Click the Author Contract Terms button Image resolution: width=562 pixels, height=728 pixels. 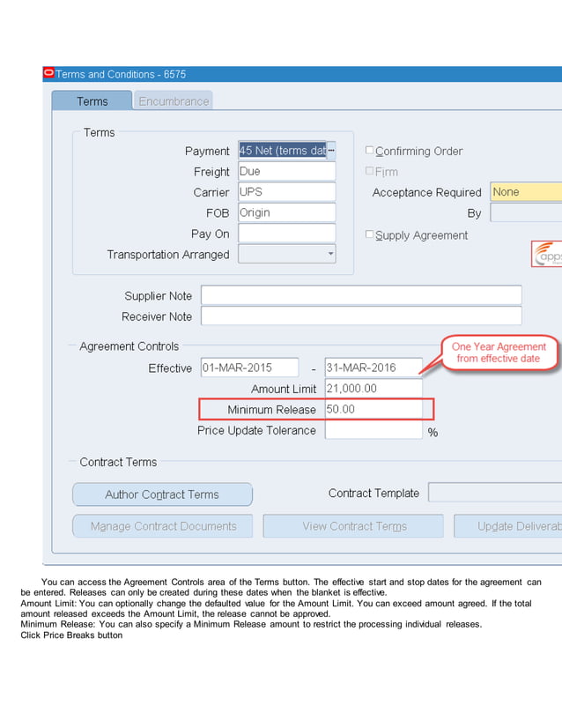point(162,494)
